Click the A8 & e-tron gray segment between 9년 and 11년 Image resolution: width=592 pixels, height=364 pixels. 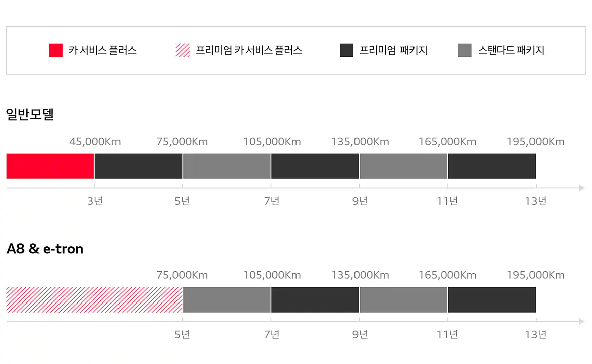pyautogui.click(x=403, y=300)
